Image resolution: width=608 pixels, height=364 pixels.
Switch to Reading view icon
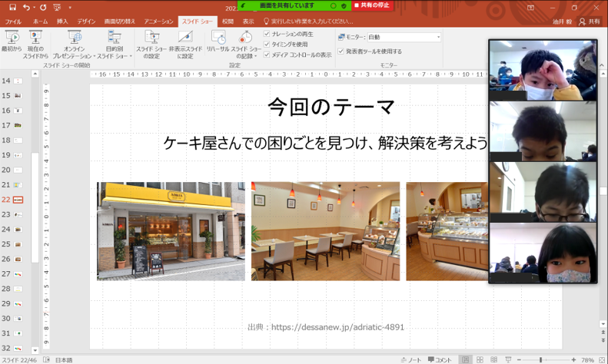[x=493, y=359]
